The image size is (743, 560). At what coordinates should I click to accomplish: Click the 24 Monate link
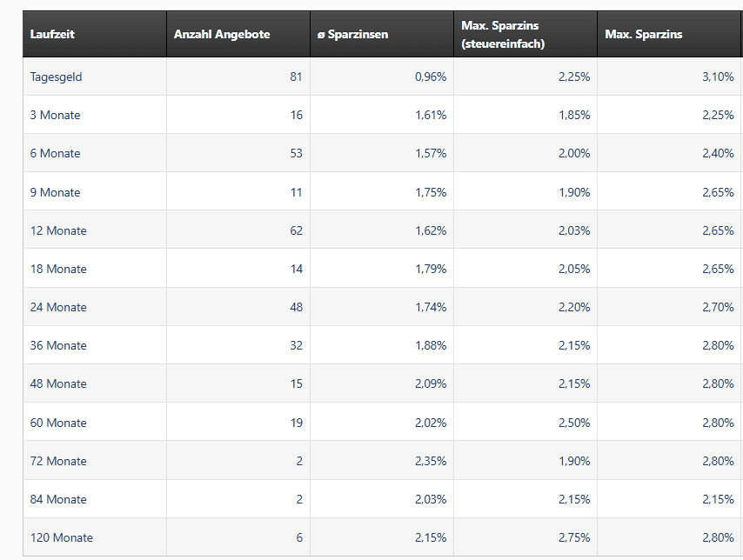tap(58, 307)
